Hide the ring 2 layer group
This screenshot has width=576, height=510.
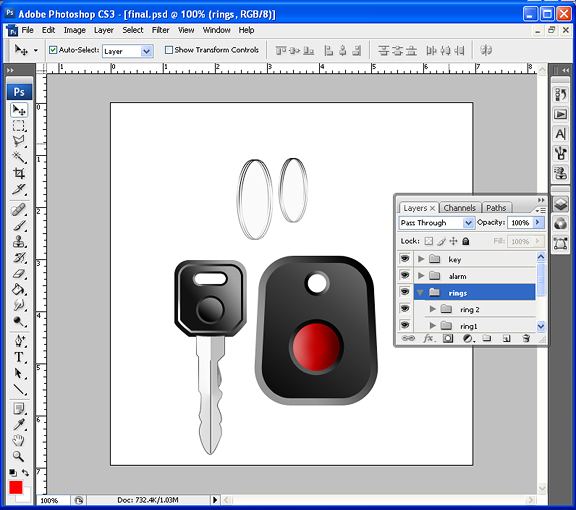pos(405,309)
